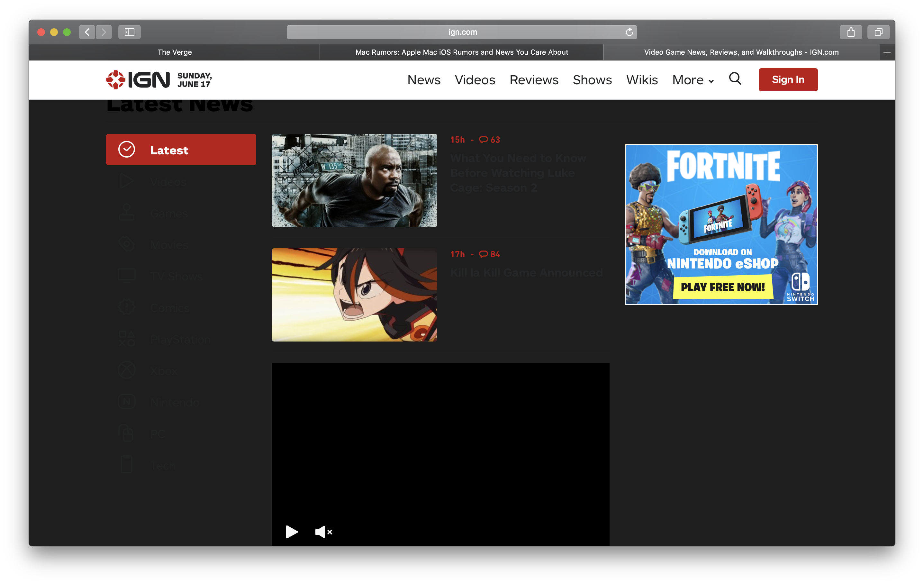This screenshot has width=924, height=584.
Task: Click the Xbox sidebar label
Action: point(164,371)
